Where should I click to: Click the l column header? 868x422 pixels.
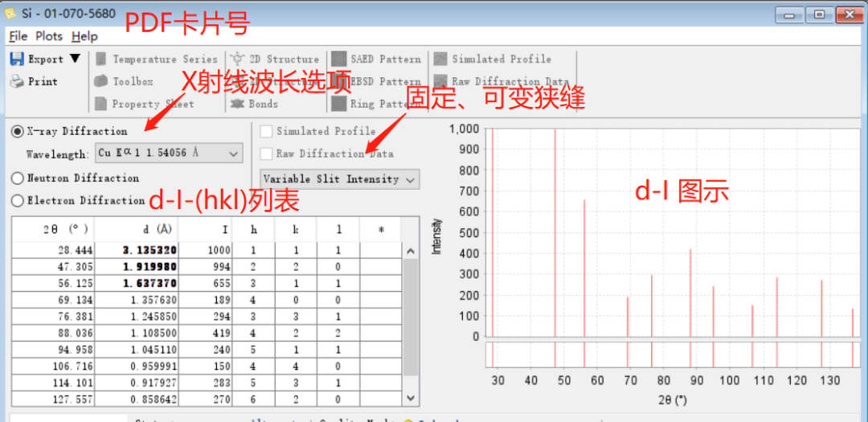[338, 229]
